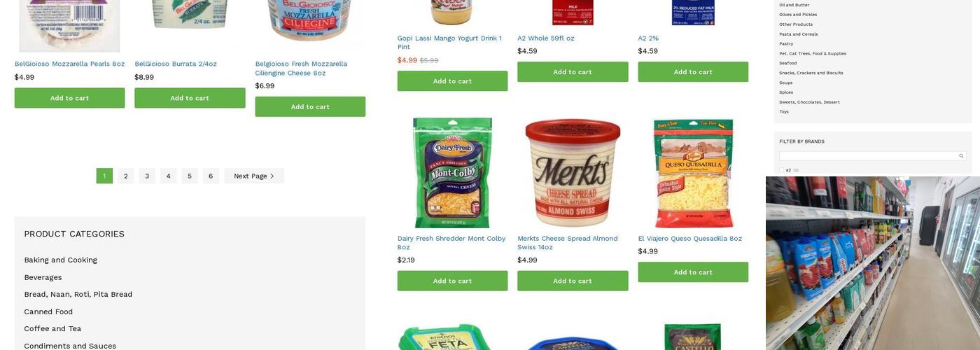Add Merkts Cheese Spread Almond Swiss to cart

(573, 281)
